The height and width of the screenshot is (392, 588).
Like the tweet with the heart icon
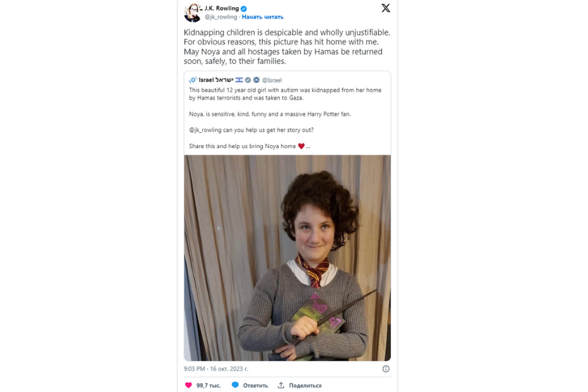coord(189,385)
